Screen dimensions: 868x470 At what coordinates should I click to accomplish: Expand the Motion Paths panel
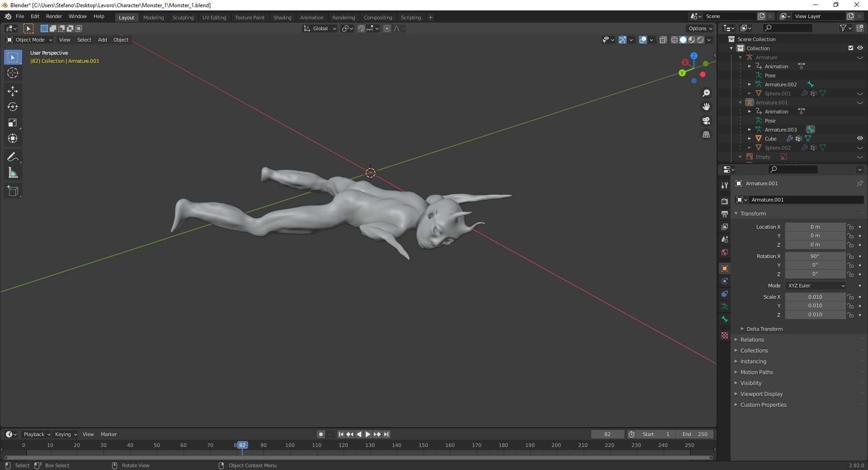(x=756, y=372)
